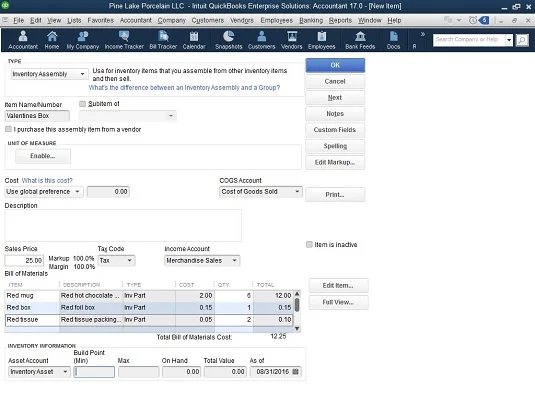Click the Print button

(x=335, y=195)
